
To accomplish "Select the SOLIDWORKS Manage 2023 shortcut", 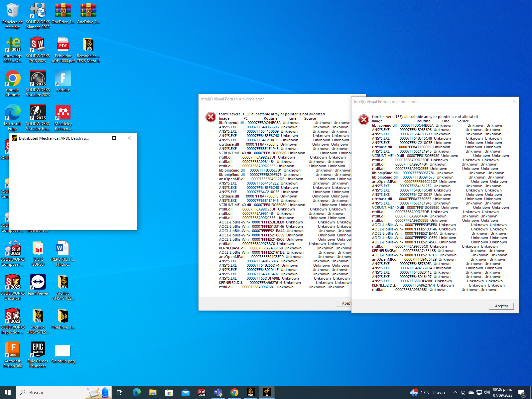I will [x=38, y=15].
